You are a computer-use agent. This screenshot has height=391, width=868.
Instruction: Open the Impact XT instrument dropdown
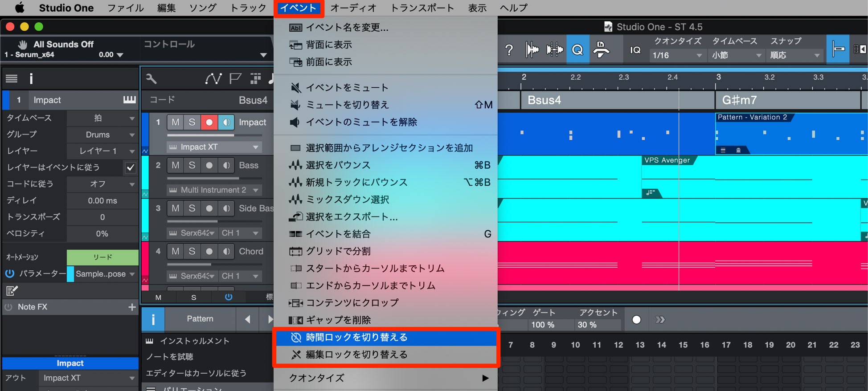click(x=214, y=147)
